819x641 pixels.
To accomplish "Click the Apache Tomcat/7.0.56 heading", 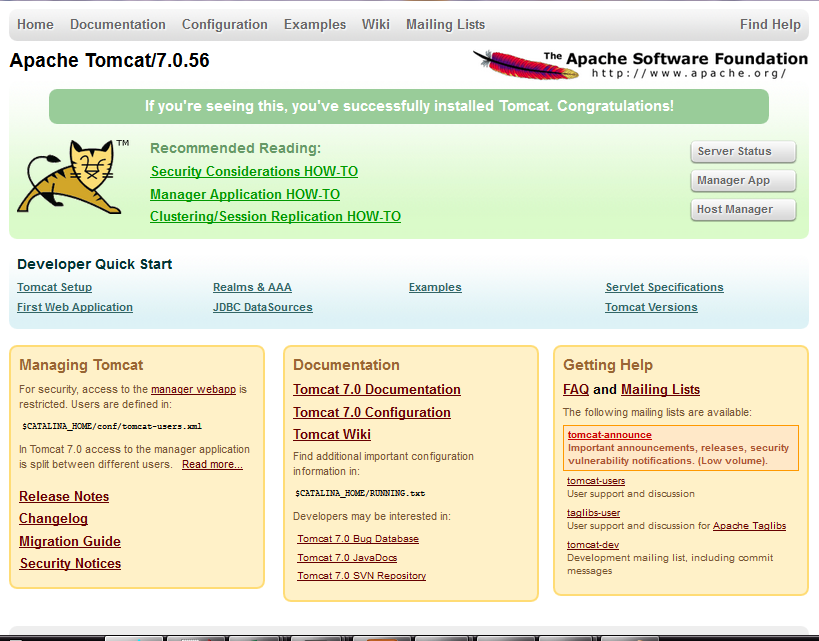I will click(x=109, y=60).
